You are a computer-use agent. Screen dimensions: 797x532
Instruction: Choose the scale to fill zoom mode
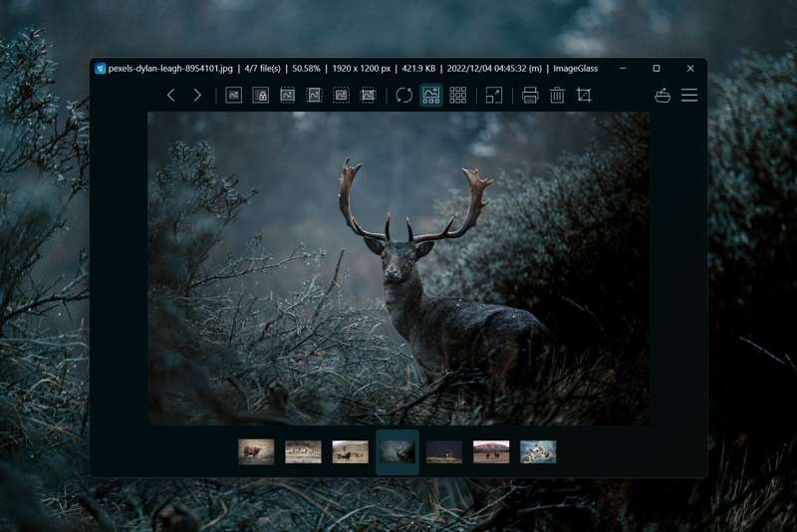pos(368,96)
